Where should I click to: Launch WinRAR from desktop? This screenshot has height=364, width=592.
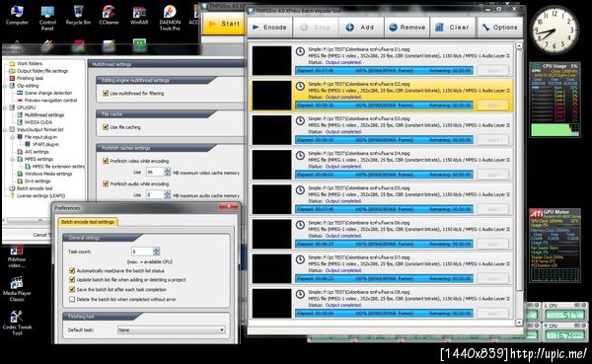tap(139, 15)
